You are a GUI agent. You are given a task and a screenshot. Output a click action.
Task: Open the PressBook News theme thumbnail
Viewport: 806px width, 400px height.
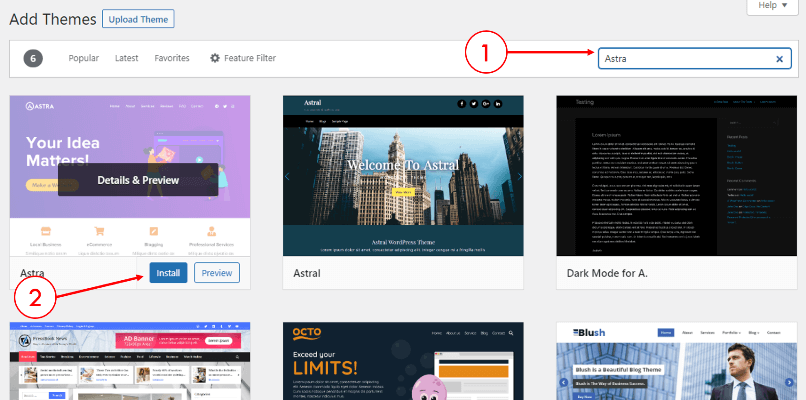click(x=130, y=361)
